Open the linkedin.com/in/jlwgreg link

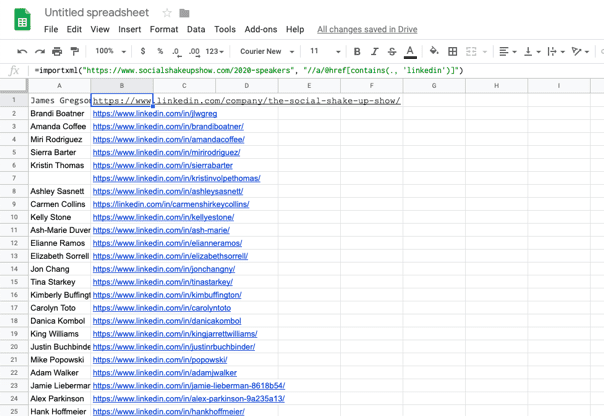[x=155, y=114]
